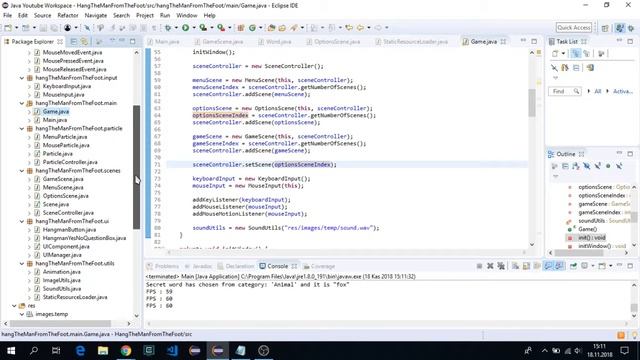Click the Open Type toolbar icon

[271, 28]
